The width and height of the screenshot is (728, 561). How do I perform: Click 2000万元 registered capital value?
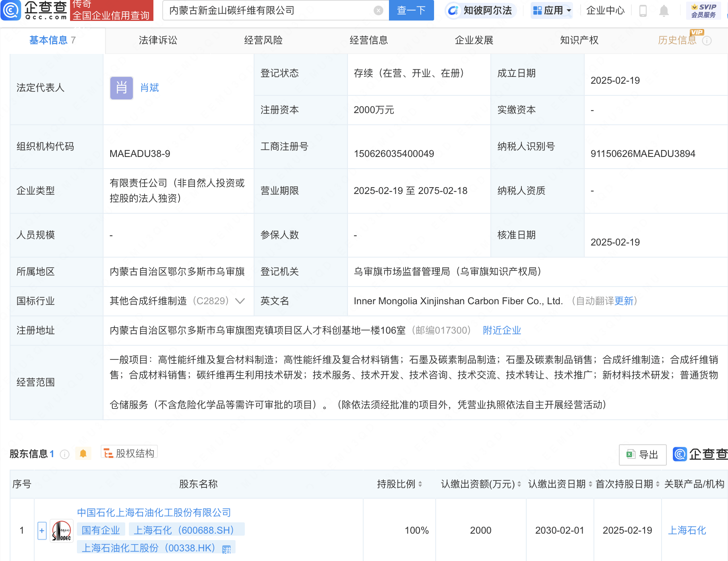pos(374,110)
